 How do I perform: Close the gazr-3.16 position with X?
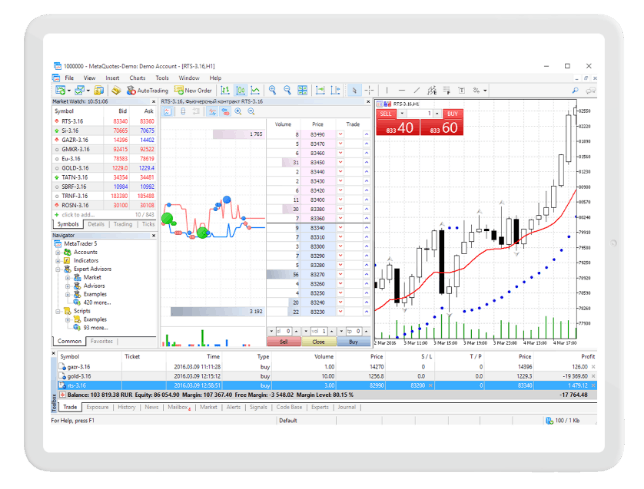click(593, 367)
